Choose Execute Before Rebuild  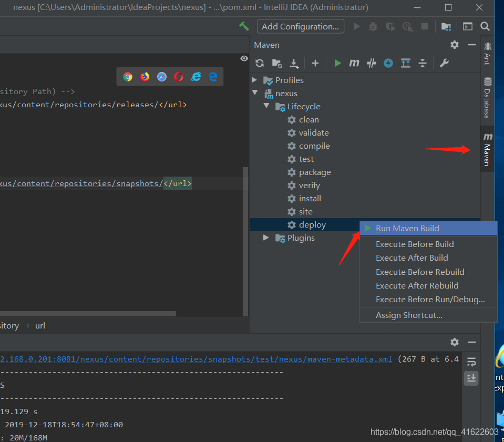pyautogui.click(x=428, y=272)
